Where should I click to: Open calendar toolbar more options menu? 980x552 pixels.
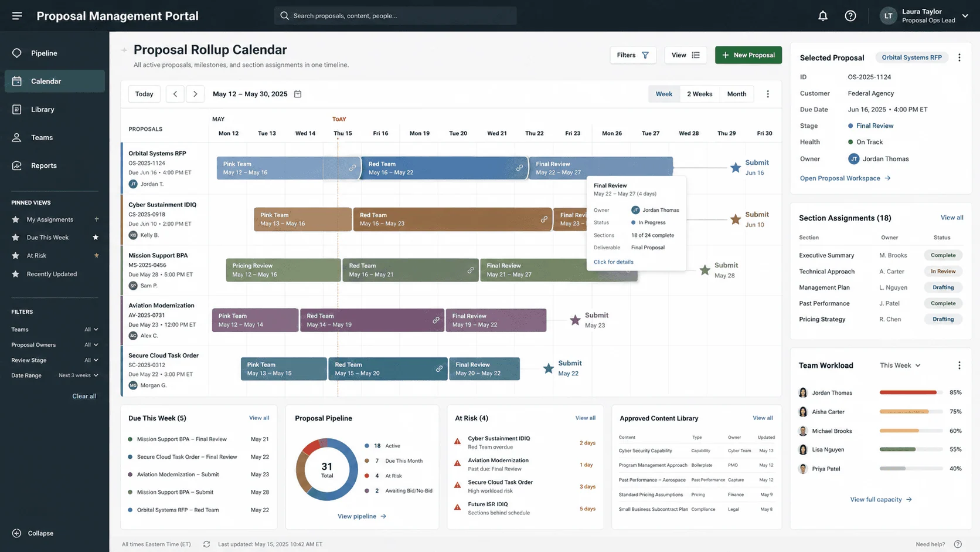pyautogui.click(x=768, y=94)
